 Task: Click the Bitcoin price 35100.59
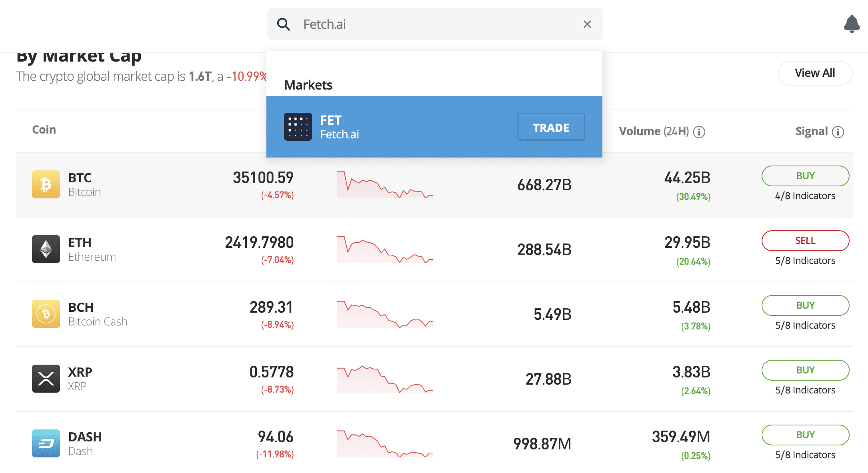[x=263, y=178]
